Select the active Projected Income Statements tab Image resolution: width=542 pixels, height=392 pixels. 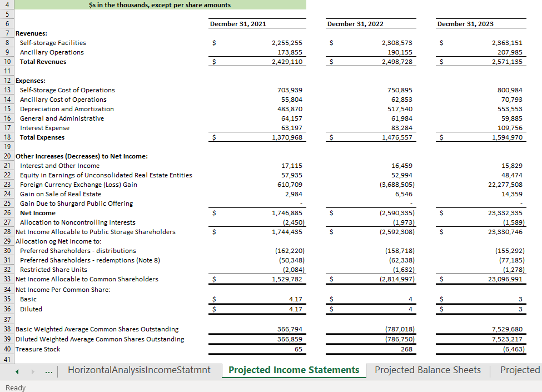(294, 370)
